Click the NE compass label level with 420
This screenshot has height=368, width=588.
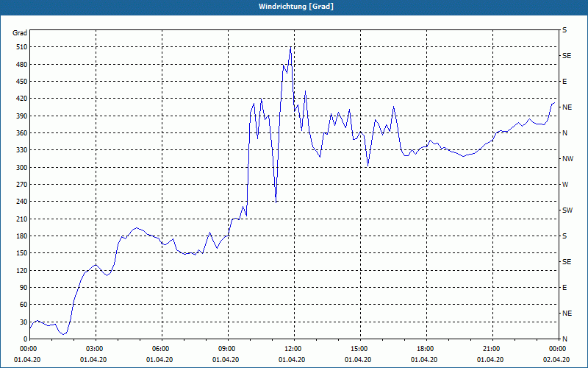[567, 107]
